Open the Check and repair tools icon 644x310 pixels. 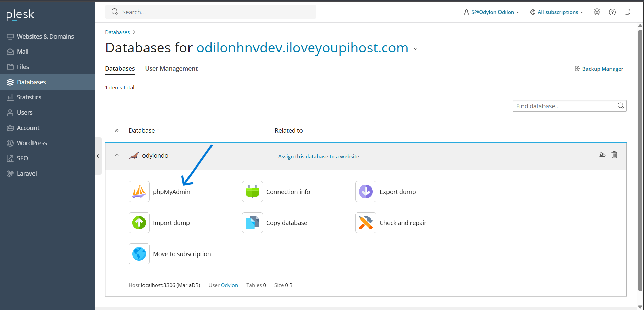[365, 223]
